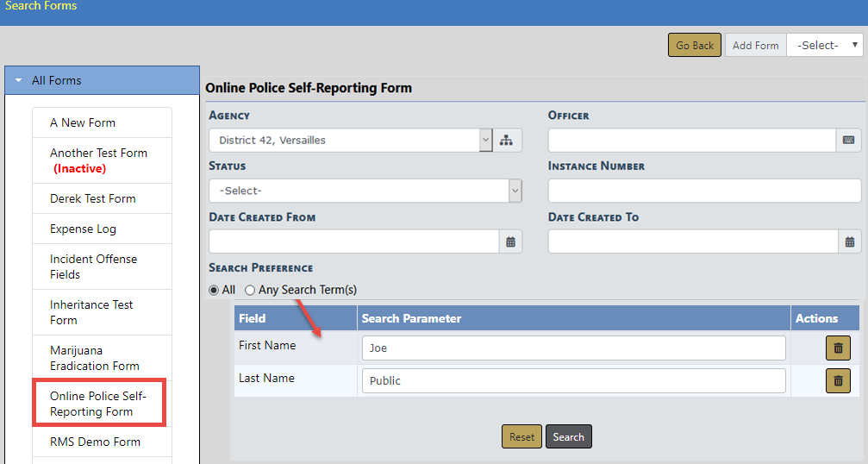Click the agency hierarchy tree icon
The image size is (868, 464).
507,141
